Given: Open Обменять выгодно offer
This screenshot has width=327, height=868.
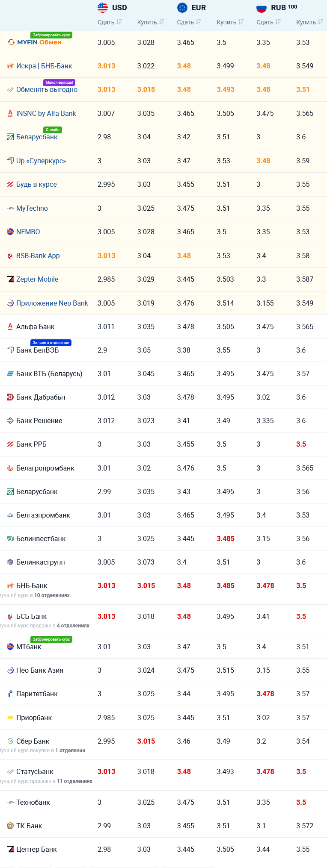Looking at the screenshot, I should coord(47,89).
